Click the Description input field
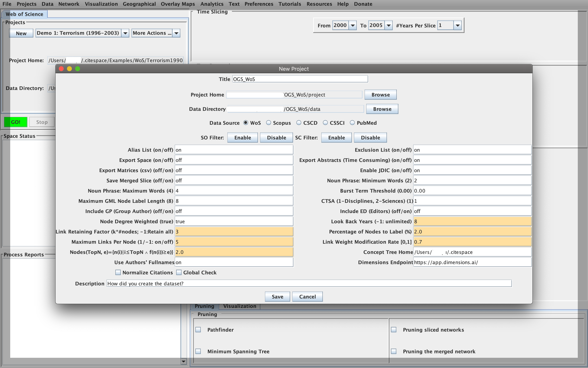The image size is (588, 368). tap(309, 284)
